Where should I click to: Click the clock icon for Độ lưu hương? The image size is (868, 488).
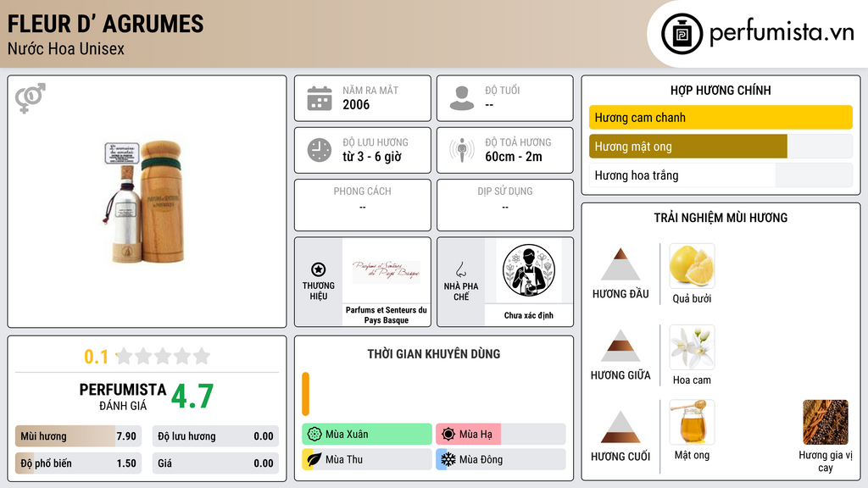point(320,150)
